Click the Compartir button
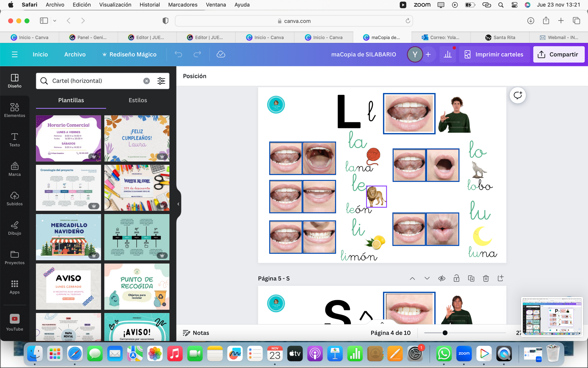 point(559,54)
